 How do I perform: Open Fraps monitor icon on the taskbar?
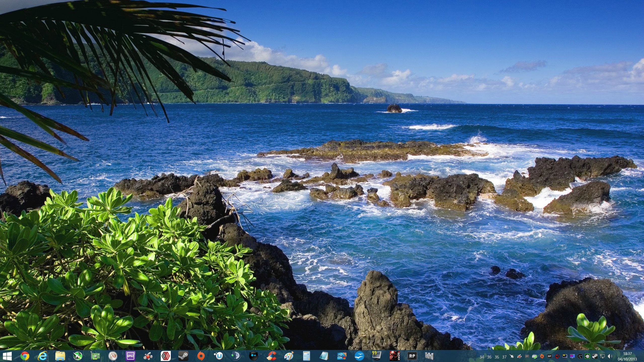[377, 355]
